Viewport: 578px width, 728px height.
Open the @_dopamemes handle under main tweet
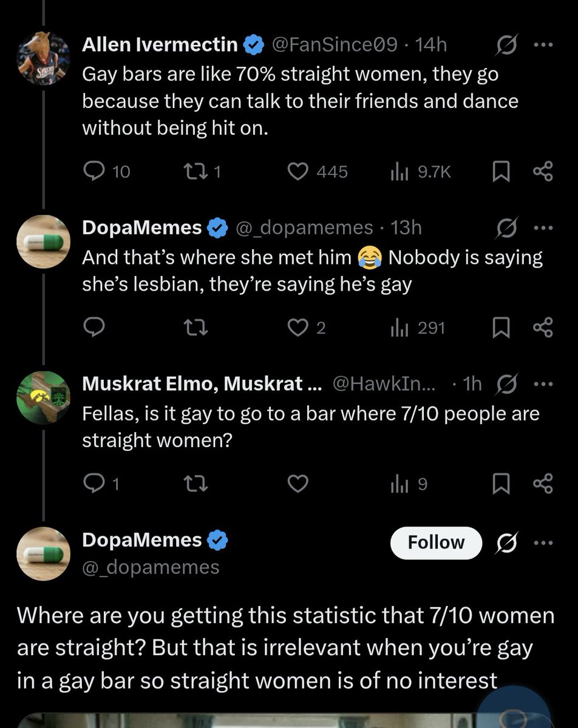tap(151, 567)
